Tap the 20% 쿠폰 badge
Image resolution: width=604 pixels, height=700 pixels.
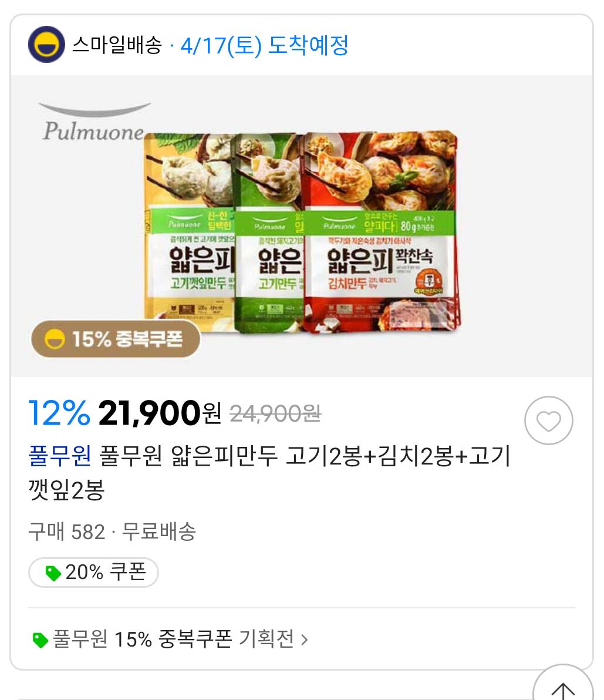(94, 573)
